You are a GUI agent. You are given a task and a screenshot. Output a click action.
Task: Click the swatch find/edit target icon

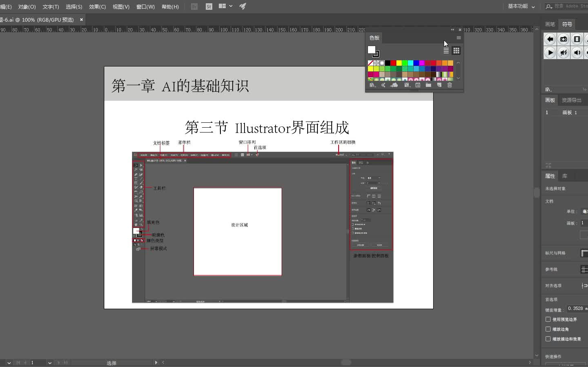tap(383, 85)
